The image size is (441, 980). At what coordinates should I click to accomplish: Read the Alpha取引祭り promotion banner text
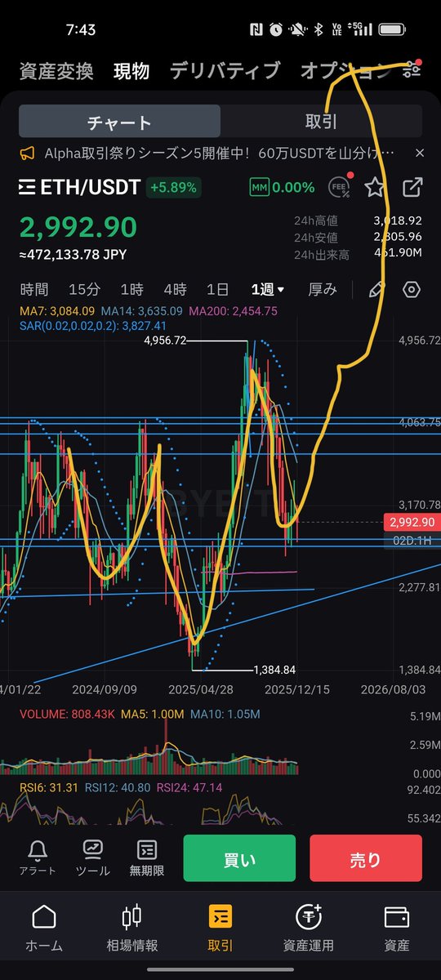(220, 153)
